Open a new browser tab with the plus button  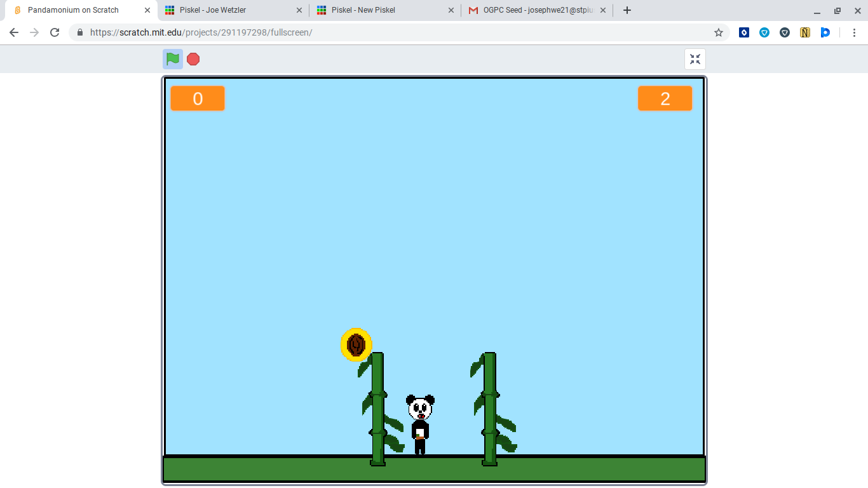pos(627,10)
